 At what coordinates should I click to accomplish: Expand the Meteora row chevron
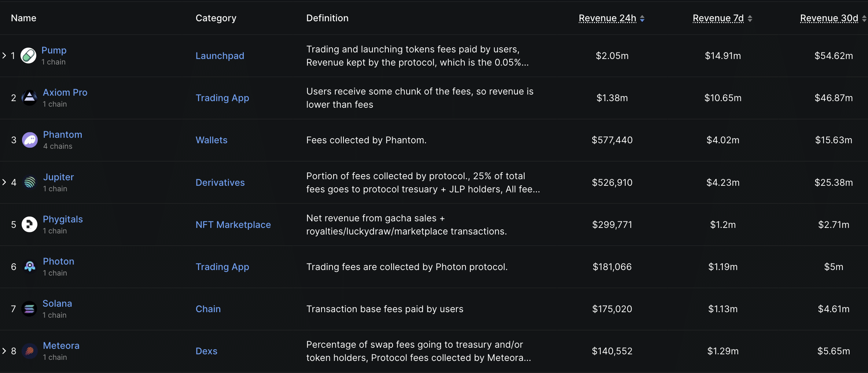(4, 351)
